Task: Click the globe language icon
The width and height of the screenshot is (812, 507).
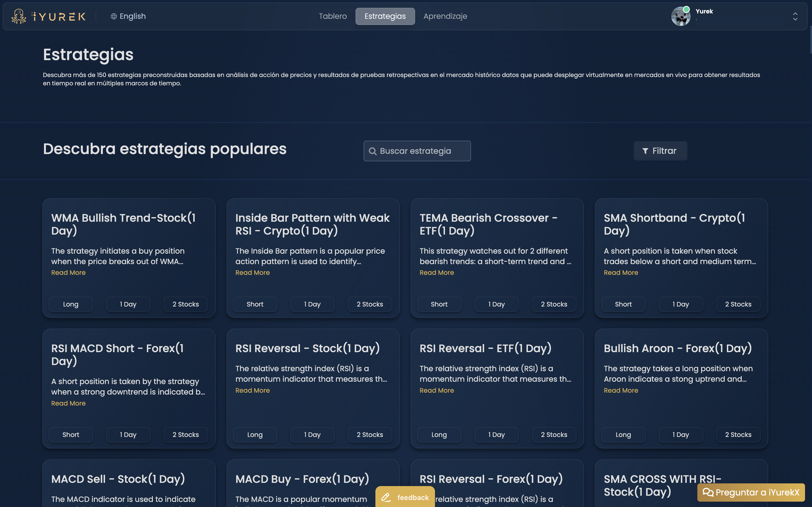Action: point(114,16)
